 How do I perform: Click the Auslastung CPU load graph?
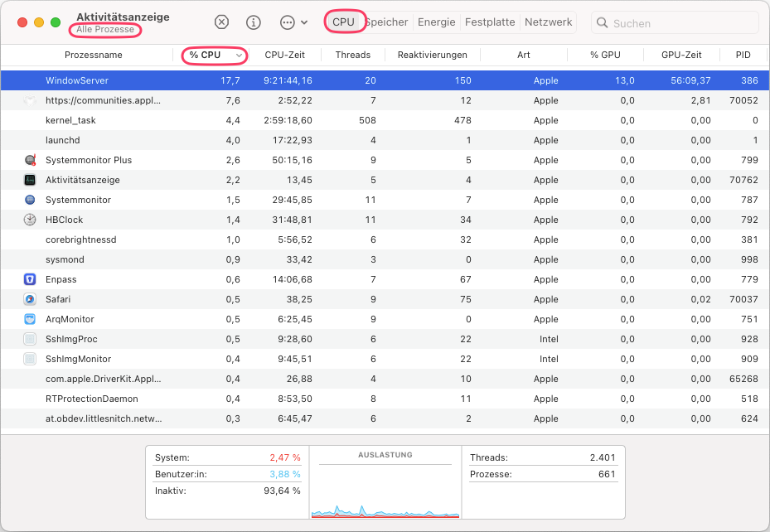point(385,489)
